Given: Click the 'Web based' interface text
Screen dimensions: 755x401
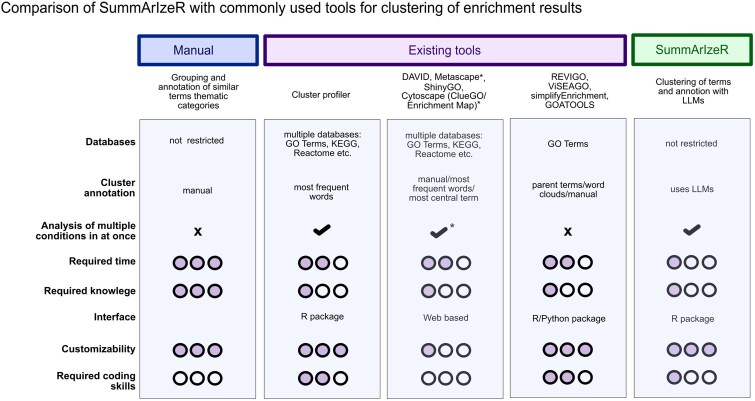Looking at the screenshot, I should point(445,318).
